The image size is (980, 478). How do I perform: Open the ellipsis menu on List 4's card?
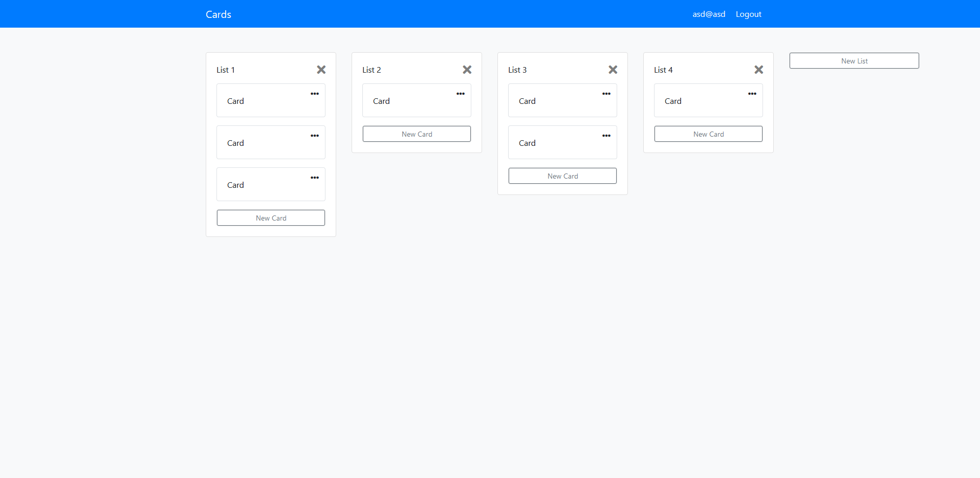point(752,94)
